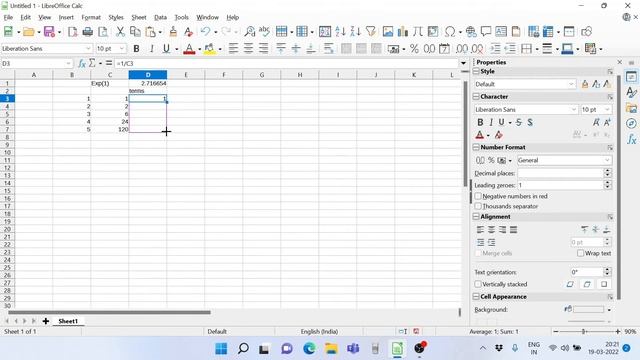640x360 pixels.
Task: Click the Insert Special Character omega icon
Action: click(450, 31)
